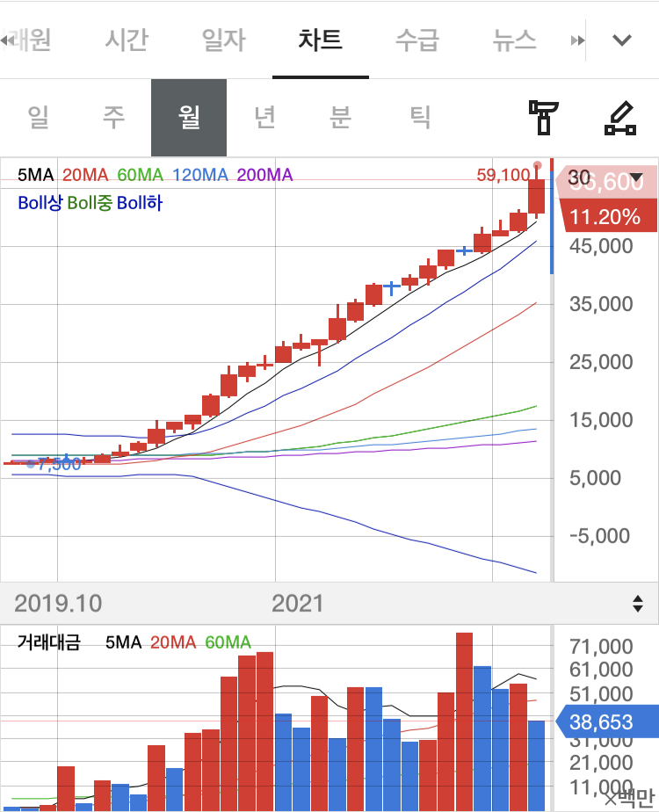Click the 거래대금 volume indicator label
Screen dimensions: 659x812
click(48, 642)
